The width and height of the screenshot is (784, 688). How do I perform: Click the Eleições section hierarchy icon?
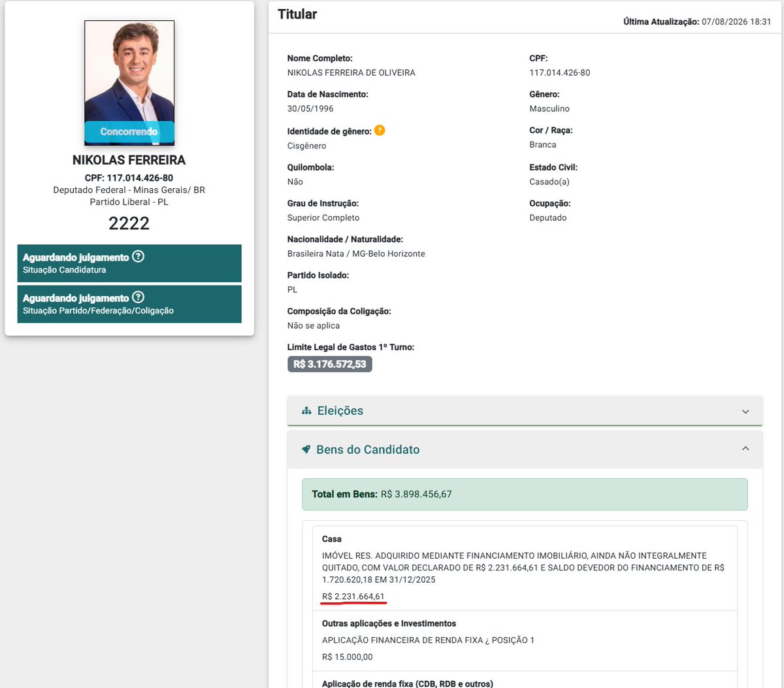coord(306,411)
